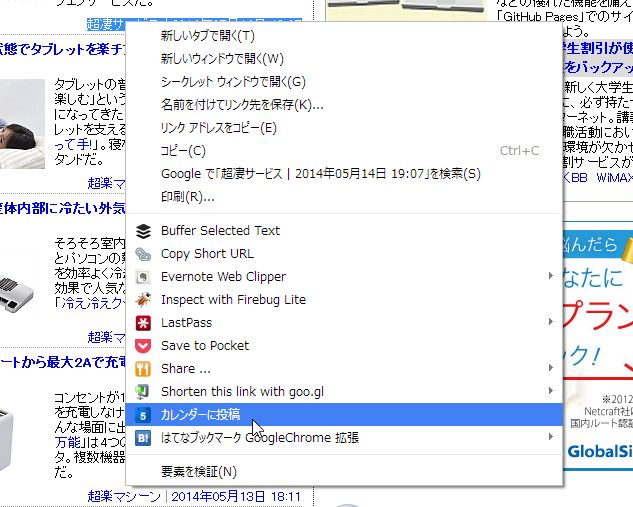Open the 万能 article link

pyautogui.click(x=68, y=442)
